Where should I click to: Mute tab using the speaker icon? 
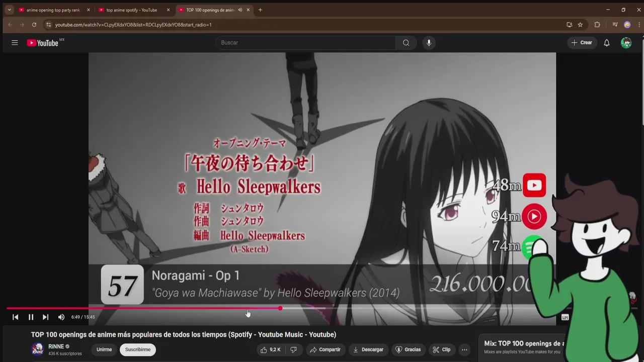click(x=240, y=10)
